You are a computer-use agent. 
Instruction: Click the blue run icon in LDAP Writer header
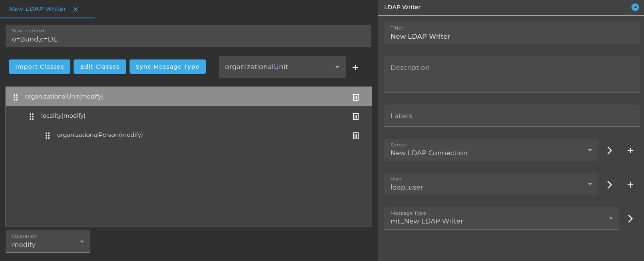[x=635, y=7]
